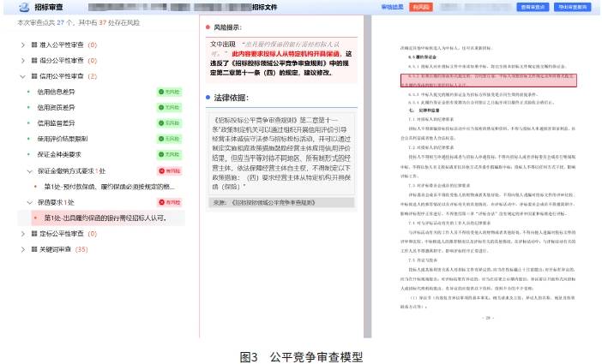Select the 信用监督差异 review item

pyautogui.click(x=56, y=123)
